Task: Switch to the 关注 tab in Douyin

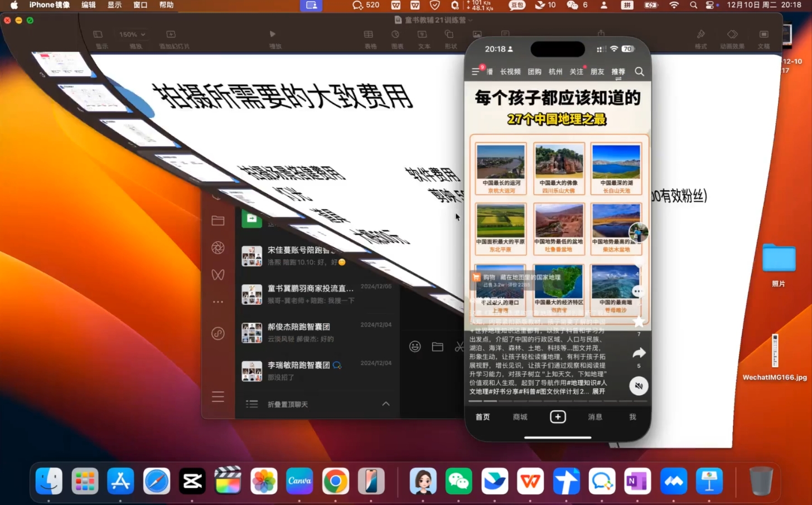Action: point(576,71)
